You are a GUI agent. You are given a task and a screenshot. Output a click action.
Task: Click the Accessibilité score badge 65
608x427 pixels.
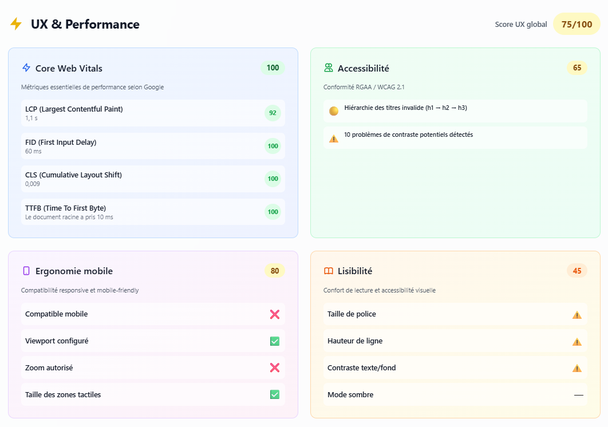click(577, 68)
